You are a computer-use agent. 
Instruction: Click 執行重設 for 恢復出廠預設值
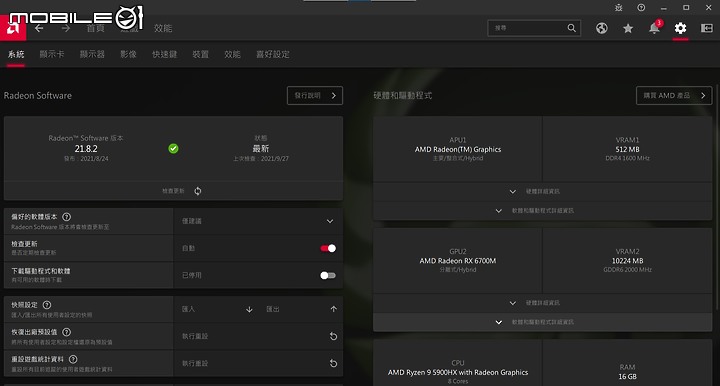coord(195,336)
